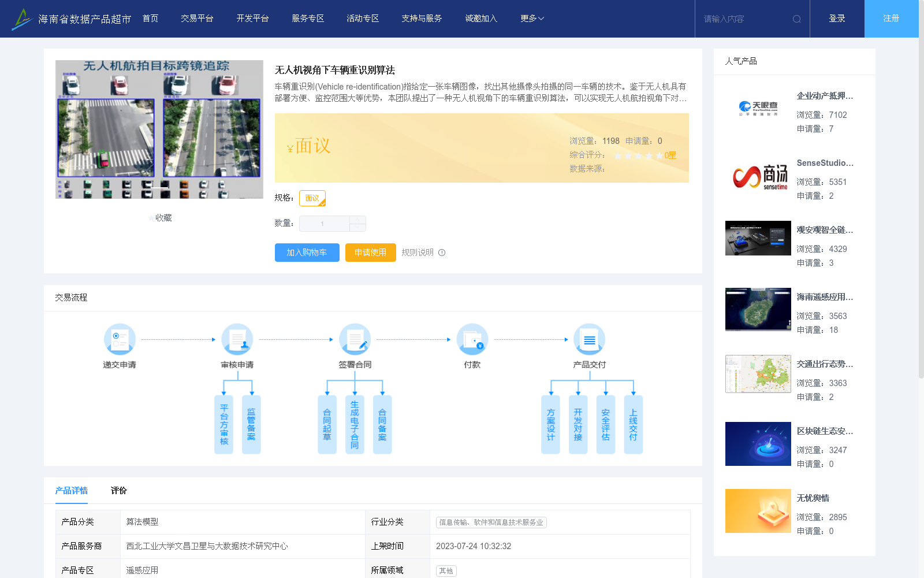Open the 区块链生态安 product thumbnail
Image resolution: width=924 pixels, height=578 pixels.
(758, 444)
